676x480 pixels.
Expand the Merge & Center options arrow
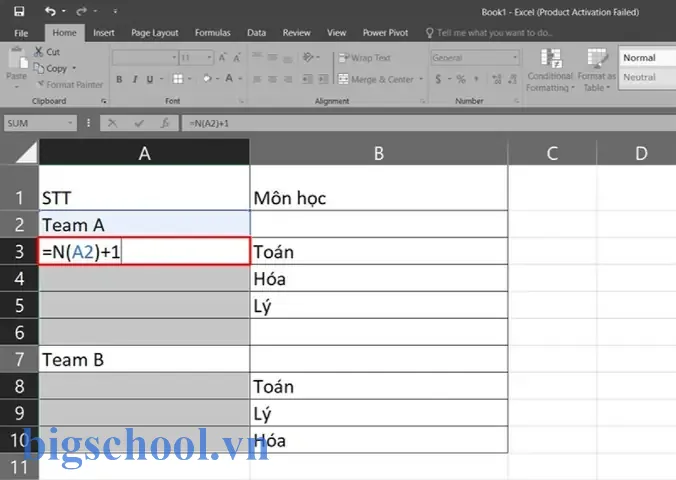click(421, 79)
